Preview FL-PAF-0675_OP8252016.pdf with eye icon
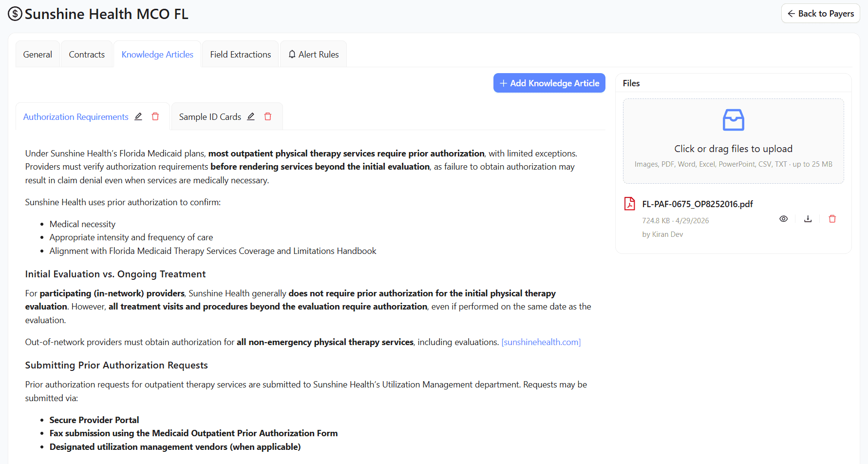 point(783,219)
